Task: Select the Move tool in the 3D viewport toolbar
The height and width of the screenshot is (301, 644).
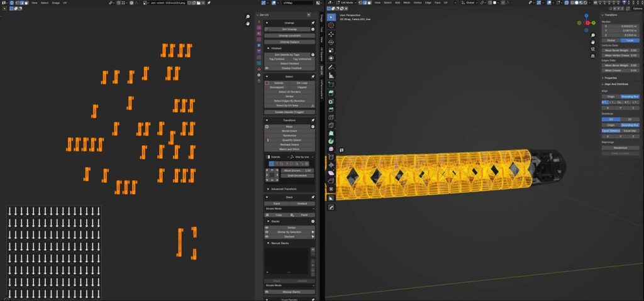Action: point(331,34)
